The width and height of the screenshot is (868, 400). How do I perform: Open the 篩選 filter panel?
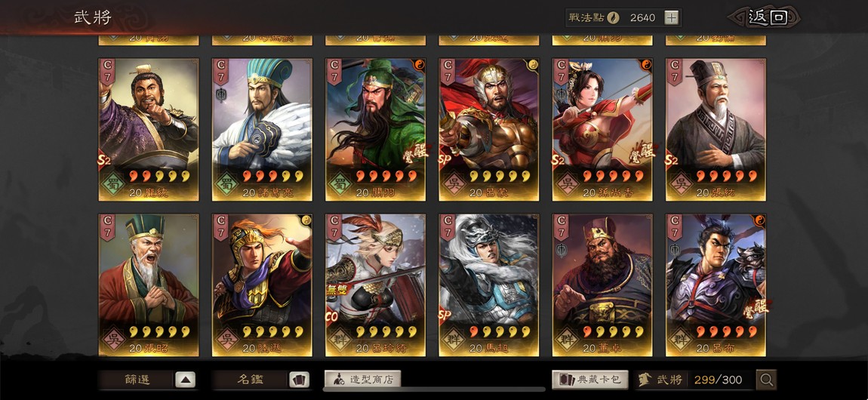[x=137, y=380]
